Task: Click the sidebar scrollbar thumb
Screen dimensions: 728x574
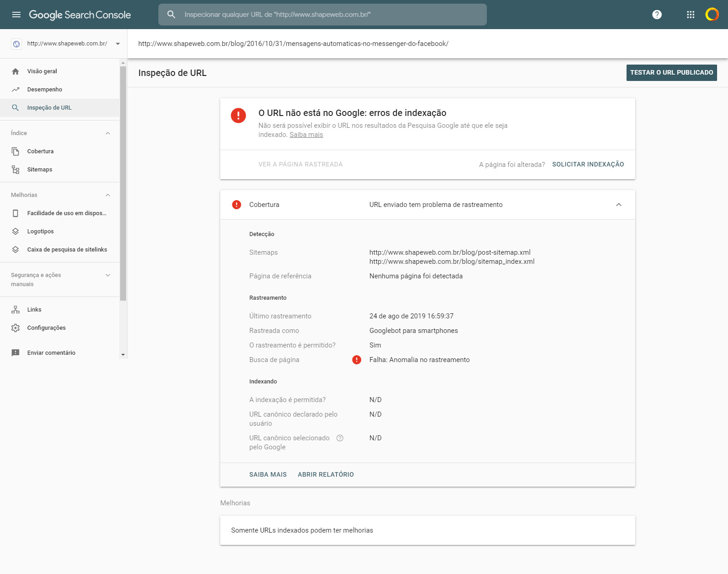Action: (123, 183)
